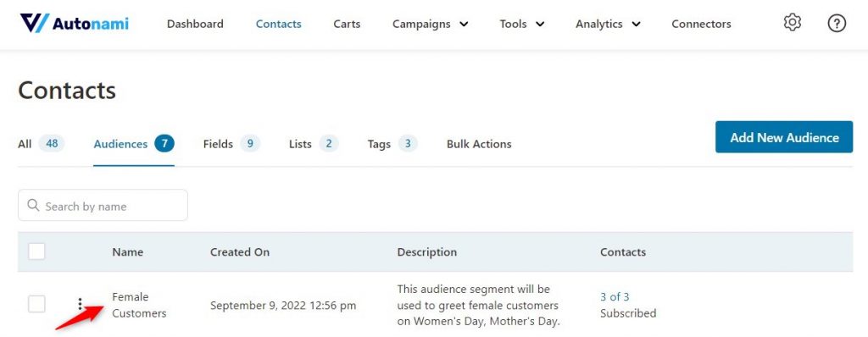Click the Add New Audience button

(784, 137)
